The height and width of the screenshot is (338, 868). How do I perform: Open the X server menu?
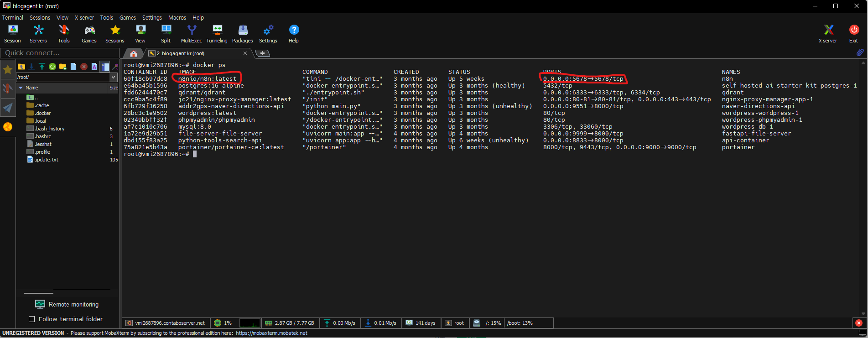click(x=84, y=17)
